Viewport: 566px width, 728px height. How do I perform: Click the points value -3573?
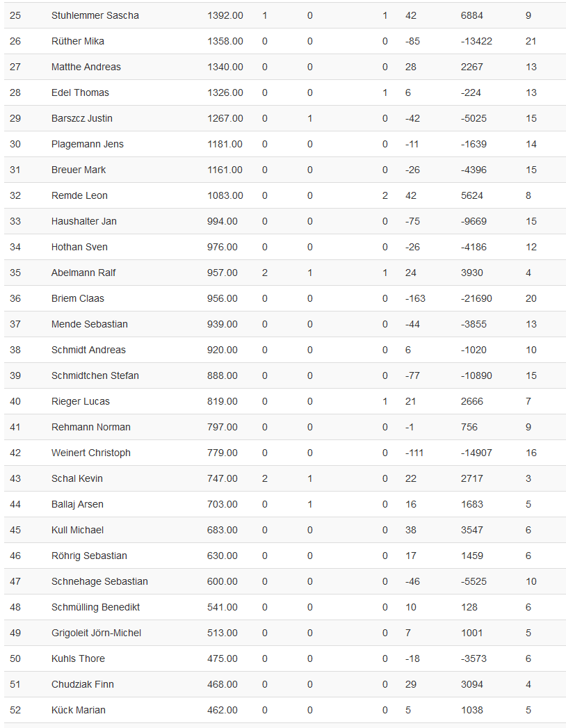(x=474, y=658)
